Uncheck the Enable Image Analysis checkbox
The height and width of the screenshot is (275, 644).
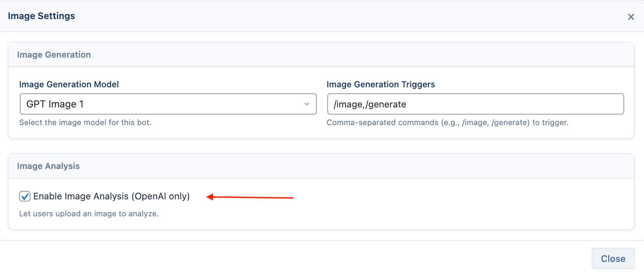(x=25, y=196)
